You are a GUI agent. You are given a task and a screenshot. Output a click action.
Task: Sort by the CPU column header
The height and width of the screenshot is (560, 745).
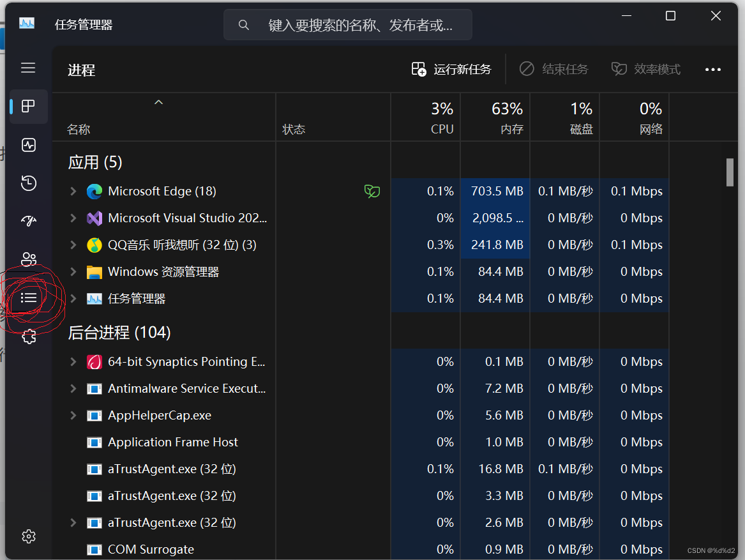(426, 117)
